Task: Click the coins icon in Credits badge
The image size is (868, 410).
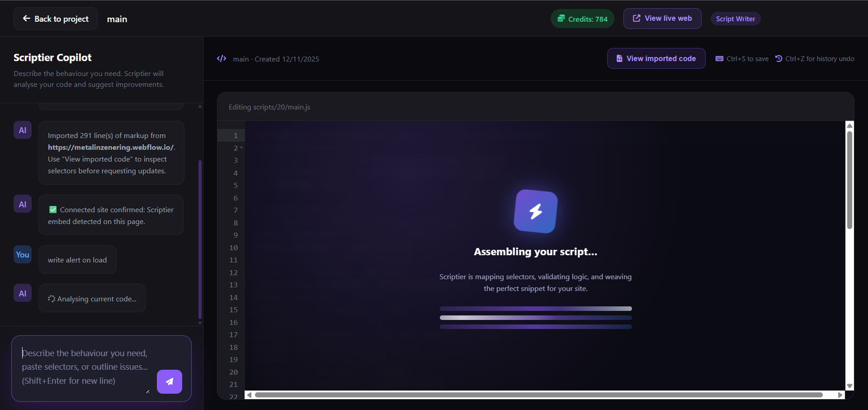Action: (561, 18)
